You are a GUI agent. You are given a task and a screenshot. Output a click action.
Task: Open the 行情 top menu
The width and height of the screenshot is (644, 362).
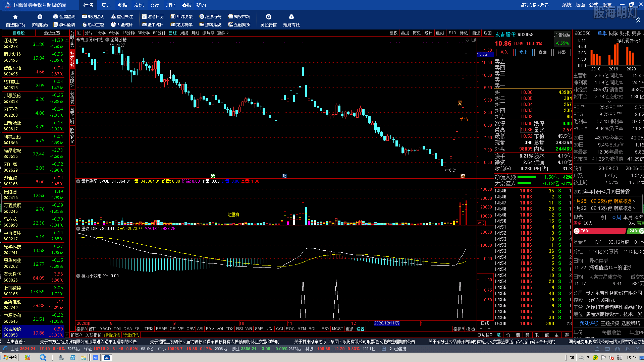[88, 5]
